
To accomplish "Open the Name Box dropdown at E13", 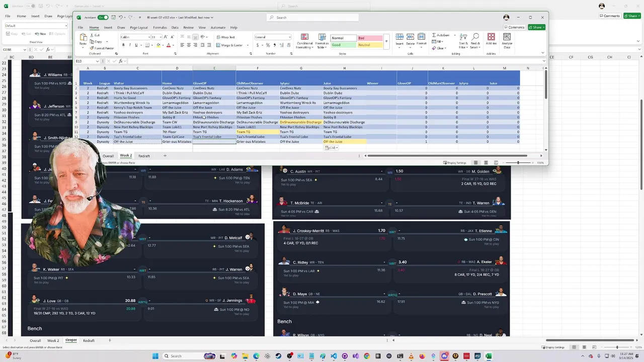I will tap(97, 61).
